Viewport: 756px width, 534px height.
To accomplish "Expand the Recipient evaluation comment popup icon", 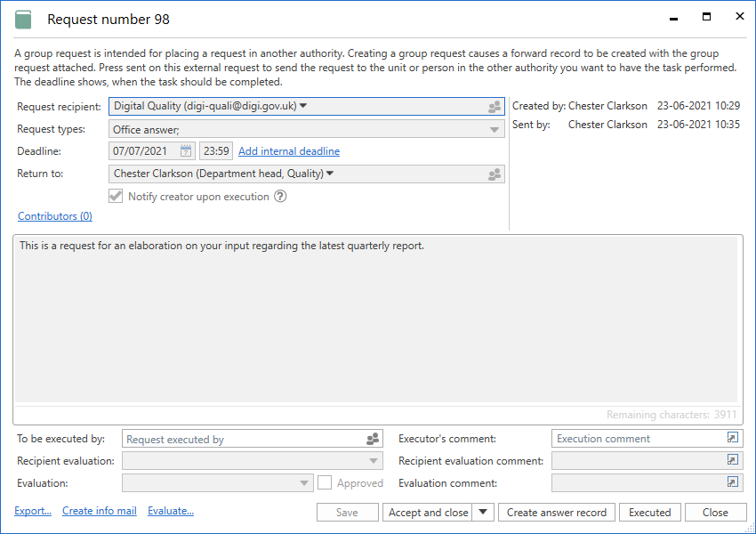I will click(732, 460).
